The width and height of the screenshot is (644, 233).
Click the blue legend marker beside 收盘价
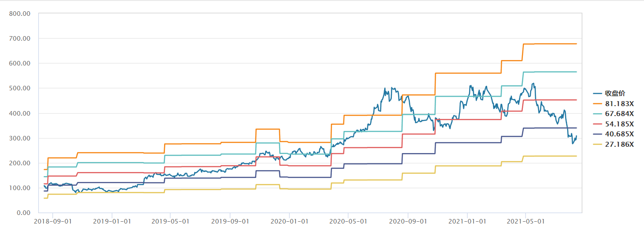(597, 93)
